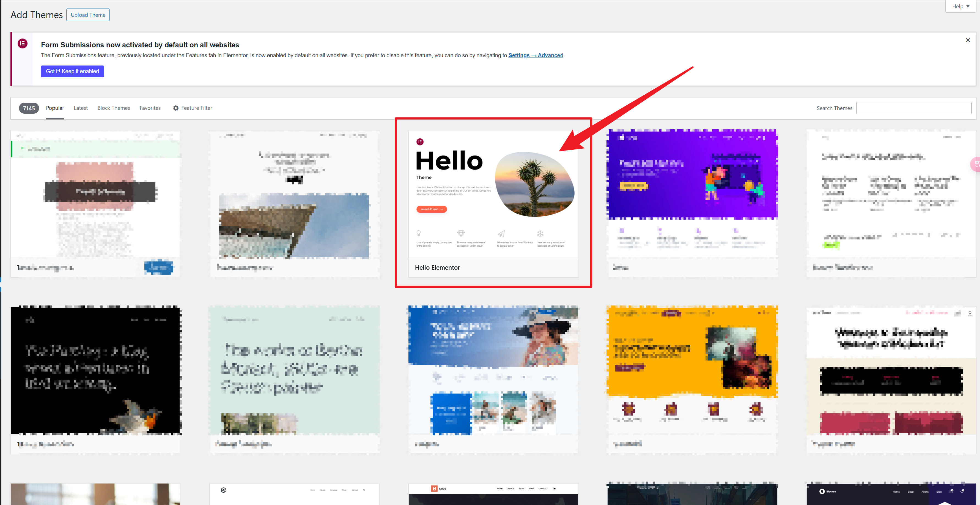Viewport: 980px width, 505px height.
Task: Open the Feature Filter gear icon
Action: 175,108
